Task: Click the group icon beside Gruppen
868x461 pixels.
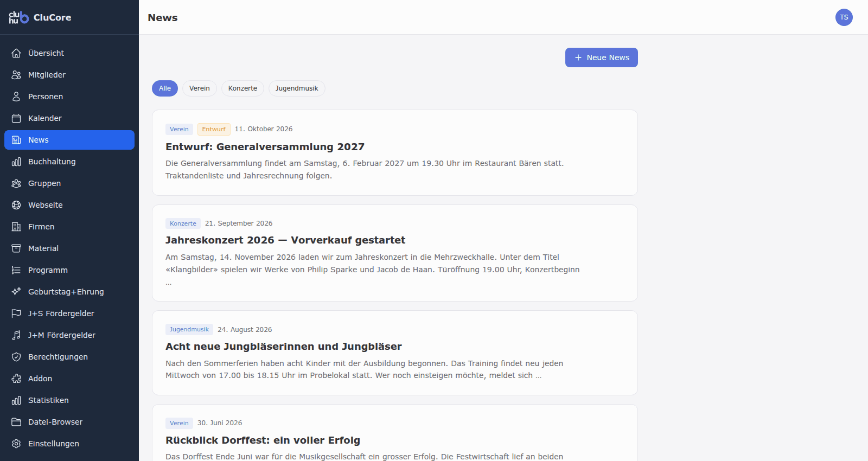Action: 16,183
